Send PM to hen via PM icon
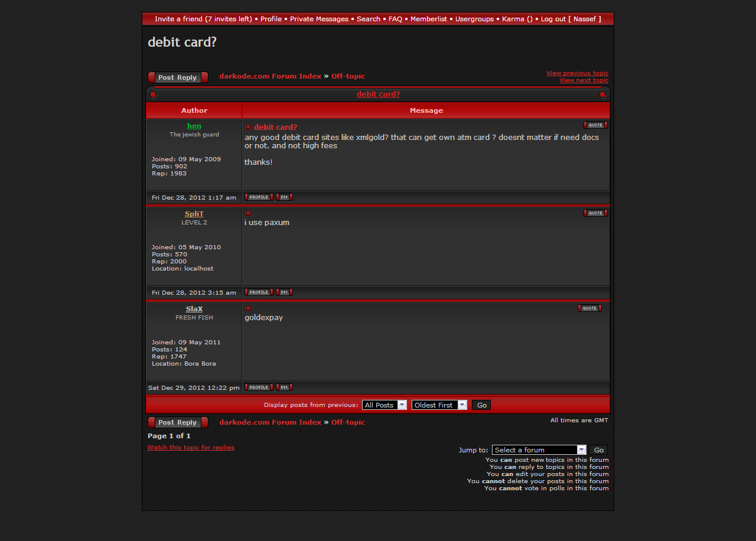This screenshot has width=756, height=541. coord(284,197)
